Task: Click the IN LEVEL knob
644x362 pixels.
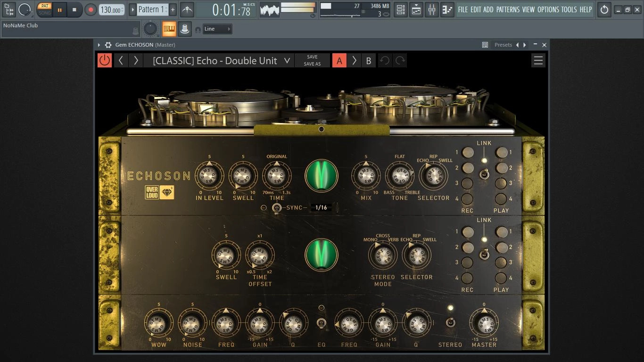Action: (209, 176)
